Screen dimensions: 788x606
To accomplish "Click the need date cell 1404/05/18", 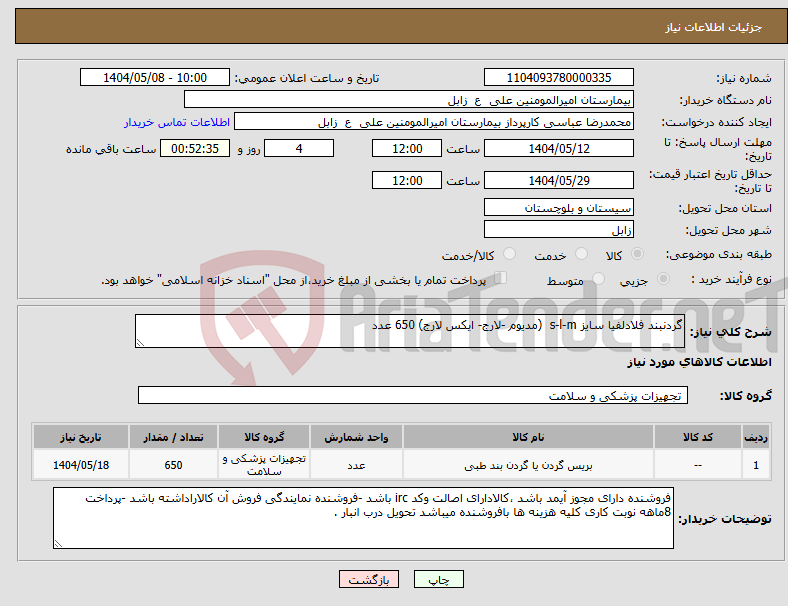I will coord(81,465).
